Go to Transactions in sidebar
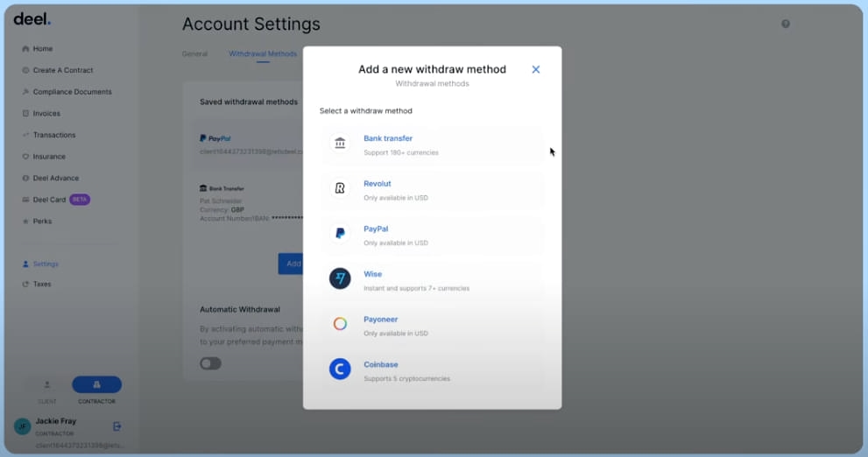 pyautogui.click(x=53, y=135)
